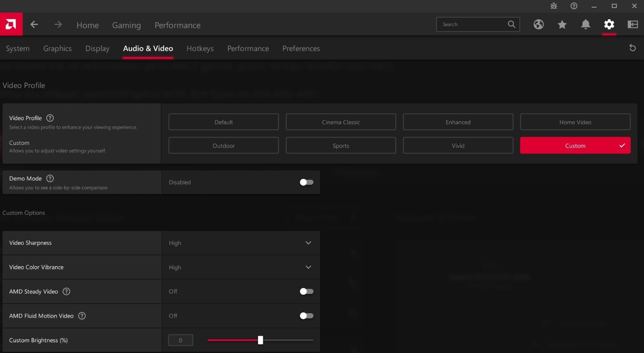Click the Custom Brightness slider handle
The width and height of the screenshot is (644, 353).
pyautogui.click(x=260, y=340)
